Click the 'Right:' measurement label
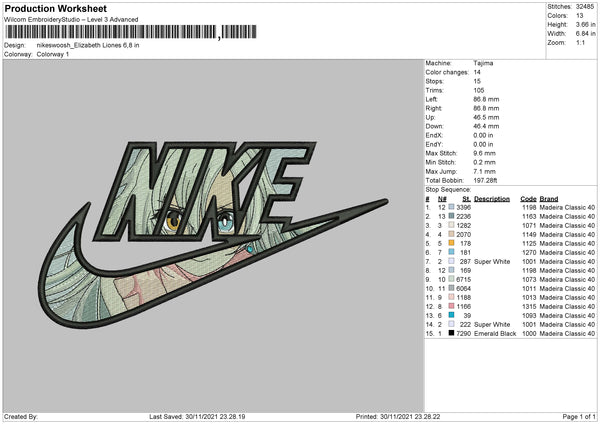Image resolution: width=600 pixels, height=424 pixels. point(434,108)
